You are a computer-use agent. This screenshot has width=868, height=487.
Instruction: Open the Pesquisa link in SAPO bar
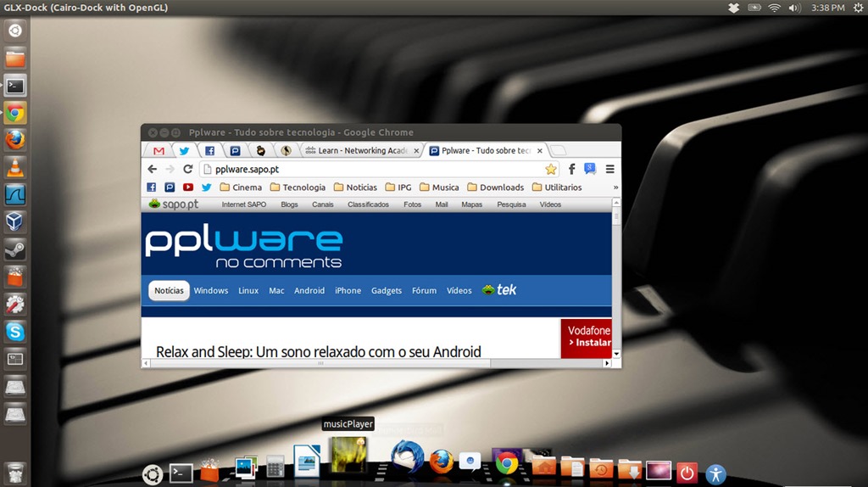pyautogui.click(x=511, y=204)
